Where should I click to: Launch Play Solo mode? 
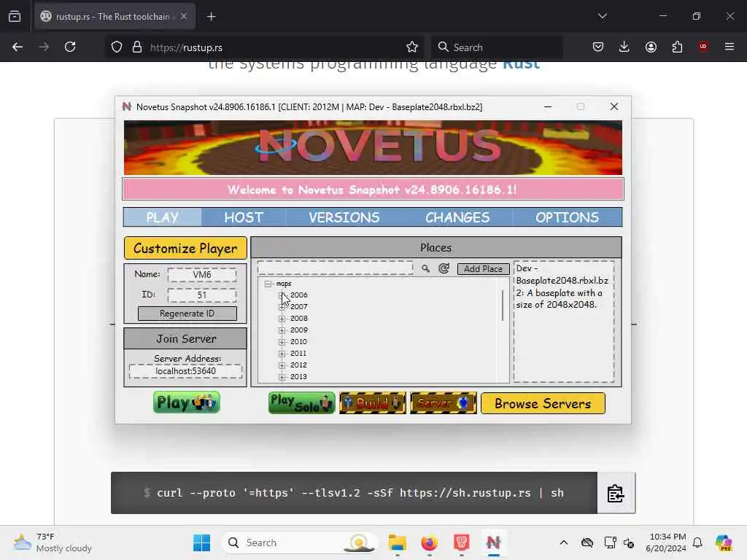click(301, 402)
